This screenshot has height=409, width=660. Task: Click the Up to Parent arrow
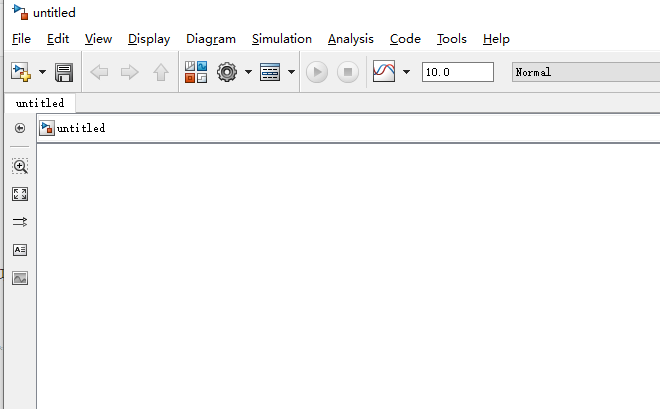160,72
